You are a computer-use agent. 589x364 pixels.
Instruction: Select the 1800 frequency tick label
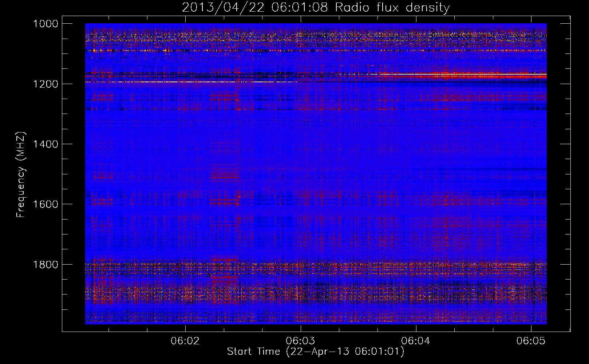click(x=46, y=264)
